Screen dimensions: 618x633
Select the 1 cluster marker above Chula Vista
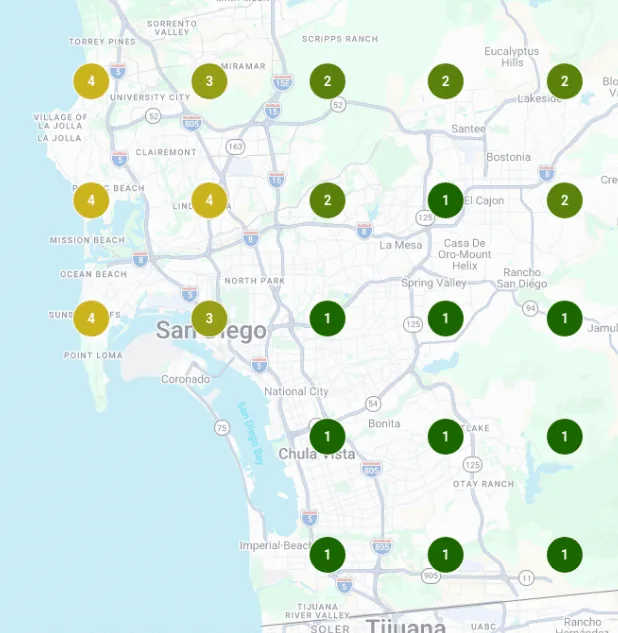pyautogui.click(x=327, y=436)
